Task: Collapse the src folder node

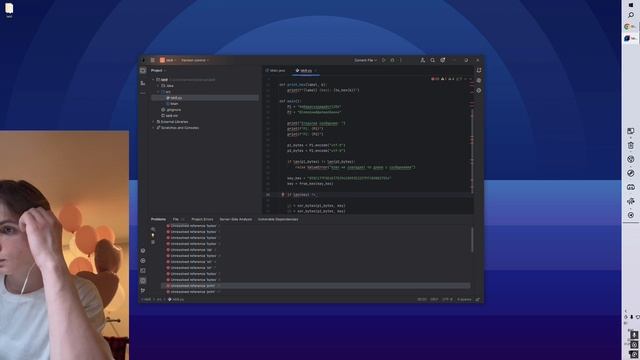Action: [158, 92]
